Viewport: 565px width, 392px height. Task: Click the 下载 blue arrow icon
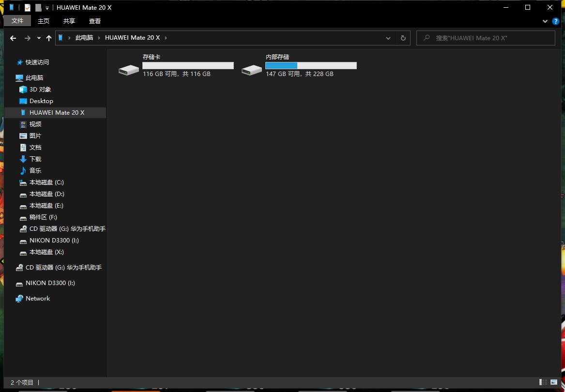(x=23, y=159)
